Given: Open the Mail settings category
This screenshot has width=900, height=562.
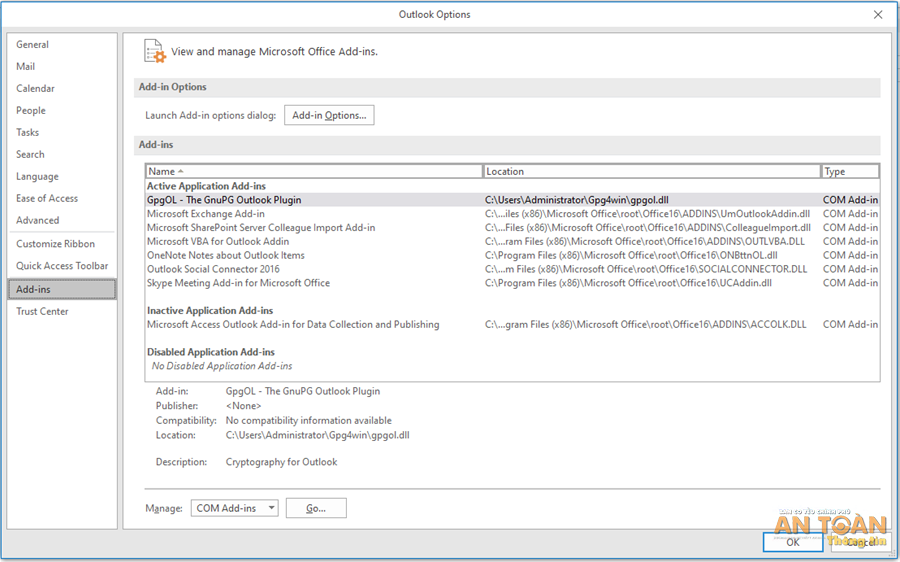Looking at the screenshot, I should click(x=26, y=67).
